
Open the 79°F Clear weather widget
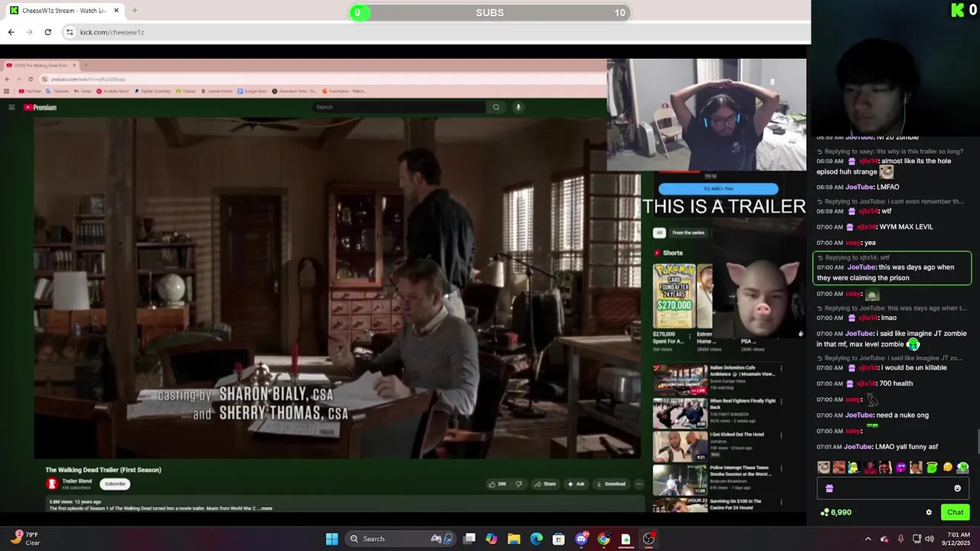24,539
